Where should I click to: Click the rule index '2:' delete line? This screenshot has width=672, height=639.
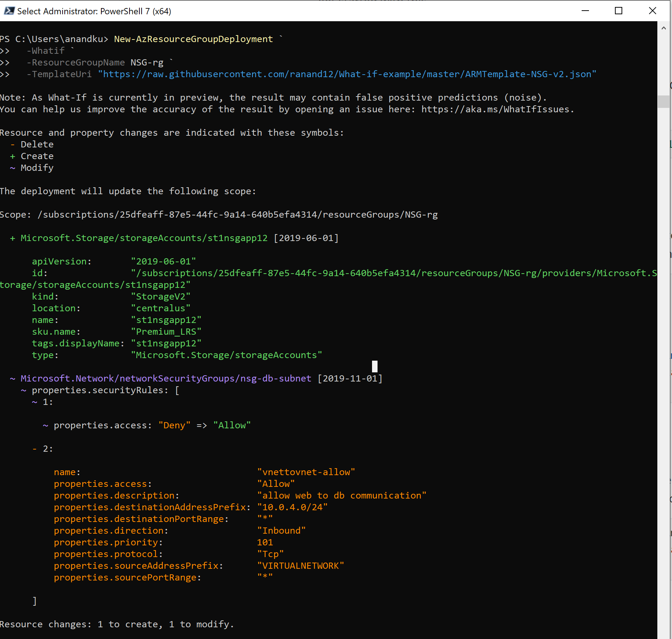point(42,449)
